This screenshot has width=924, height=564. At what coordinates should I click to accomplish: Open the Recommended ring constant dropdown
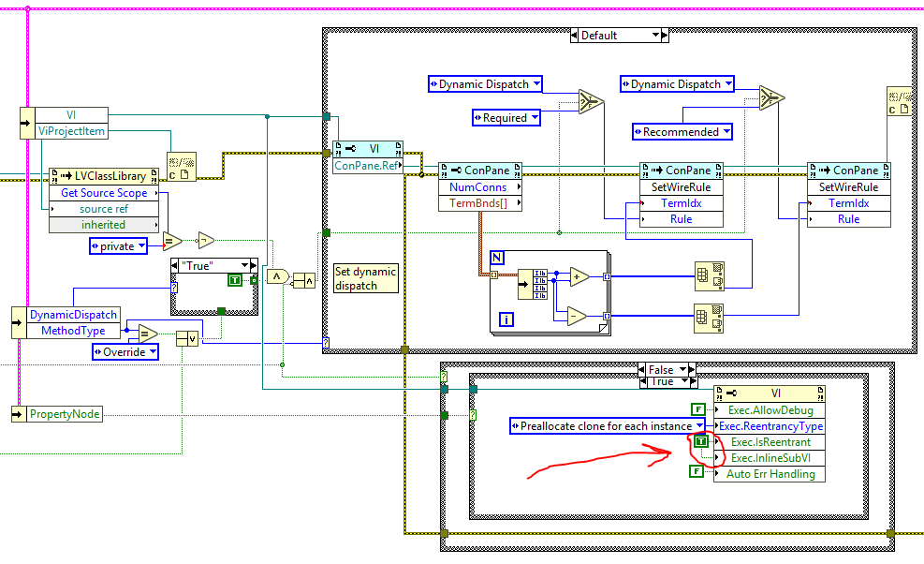pos(682,131)
